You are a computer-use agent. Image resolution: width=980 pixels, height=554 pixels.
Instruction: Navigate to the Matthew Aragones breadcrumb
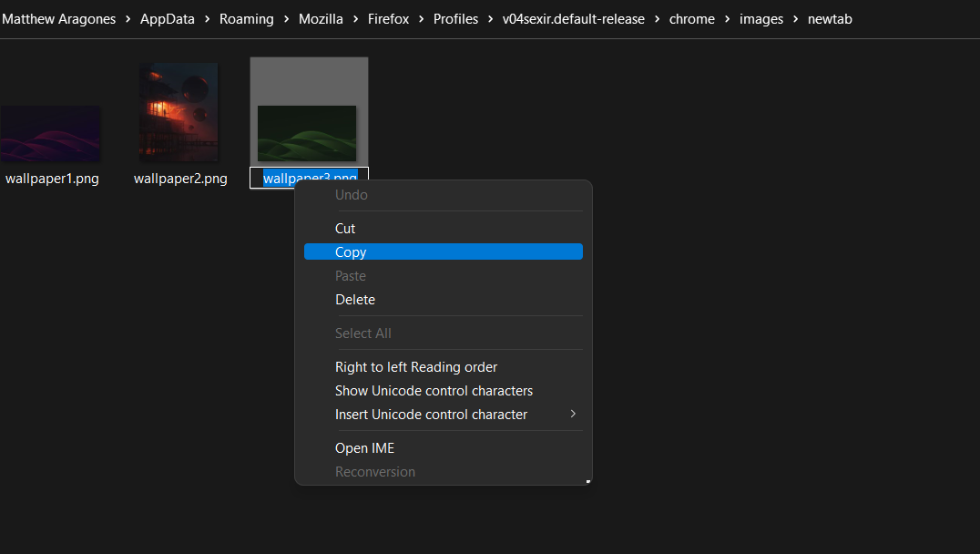[58, 18]
